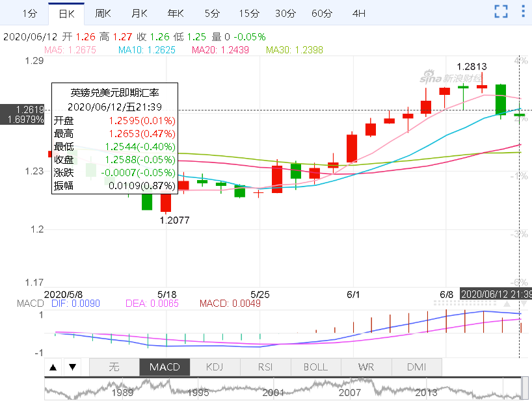Click the DEA: 0.0065 value label
The height and width of the screenshot is (401, 532).
[152, 304]
